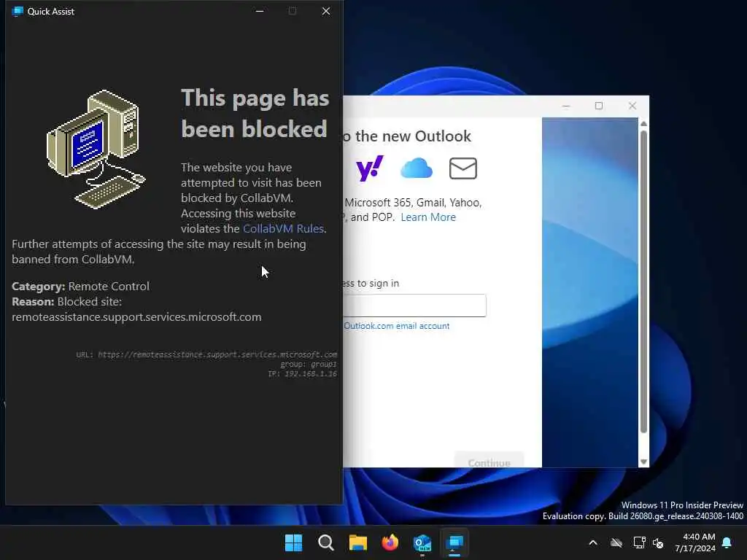The image size is (747, 560).
Task: Switch to Quick Assist taskbar icon
Action: click(454, 542)
